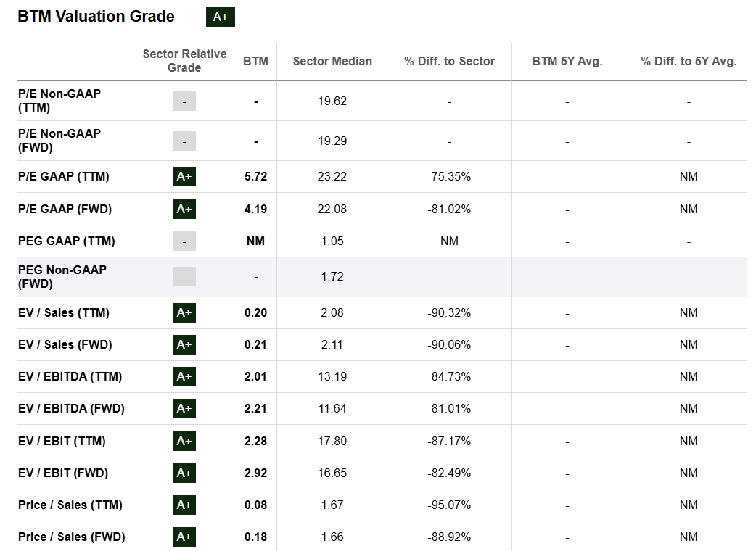Click the % Diff. to 5Y Avg. header
The width and height of the screenshot is (756, 551).
coord(689,62)
